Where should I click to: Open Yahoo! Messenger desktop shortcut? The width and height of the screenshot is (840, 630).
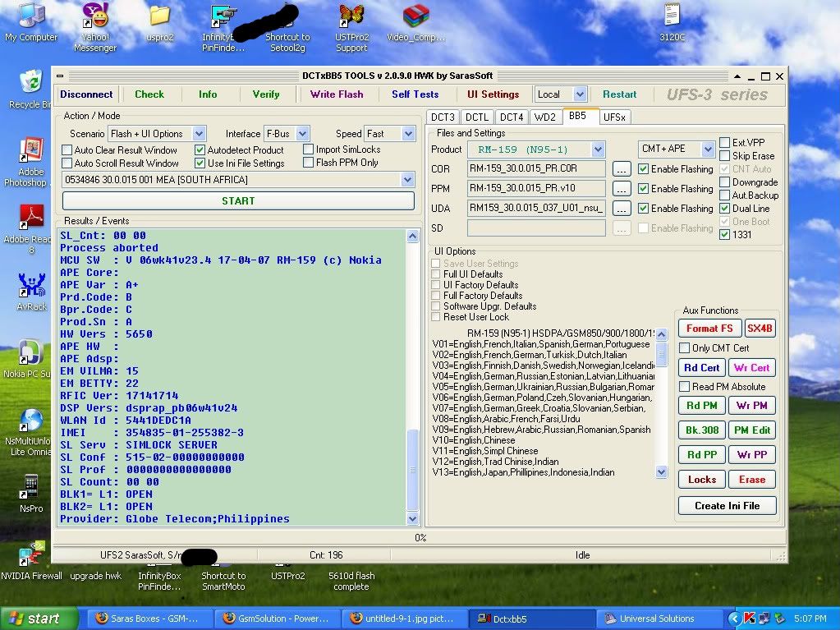click(94, 27)
